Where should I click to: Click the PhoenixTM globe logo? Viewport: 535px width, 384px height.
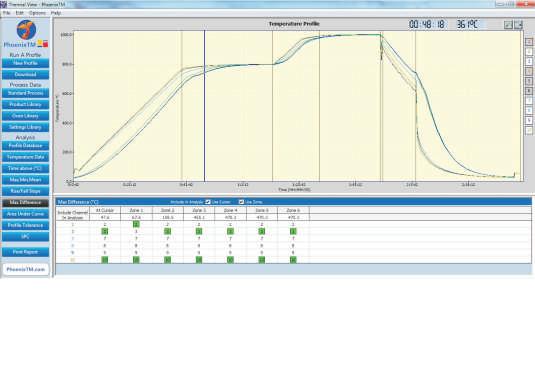[x=26, y=29]
